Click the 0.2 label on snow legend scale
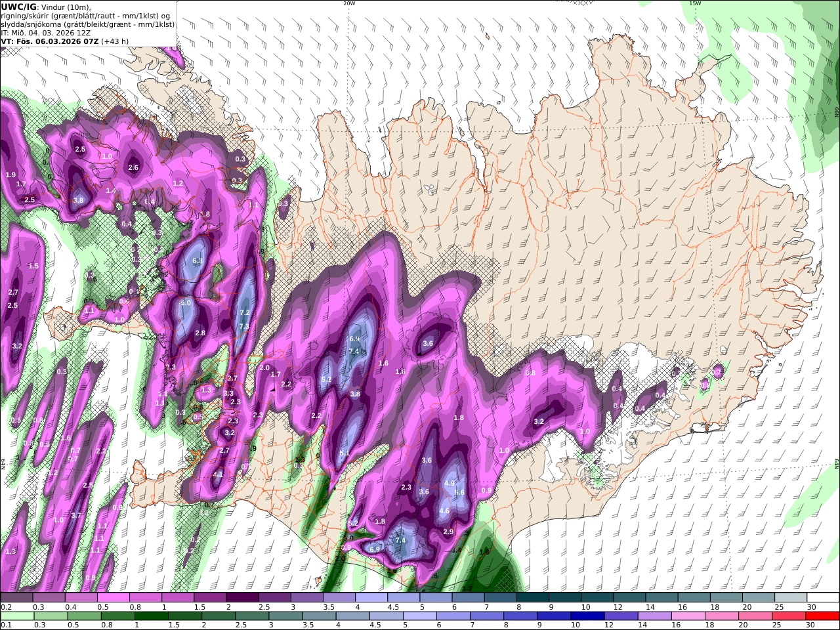Viewport: 840px width, 630px height. (x=6, y=607)
